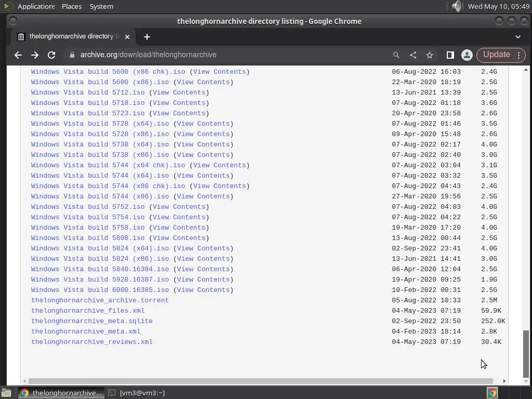The width and height of the screenshot is (532, 399).
Task: Bookmark this page with the star icon
Action: click(x=430, y=55)
